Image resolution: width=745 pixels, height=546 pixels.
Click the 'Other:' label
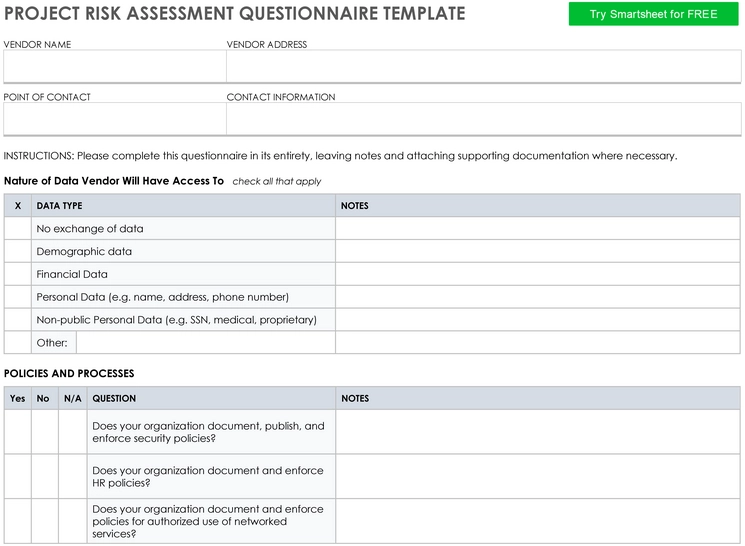coord(52,343)
